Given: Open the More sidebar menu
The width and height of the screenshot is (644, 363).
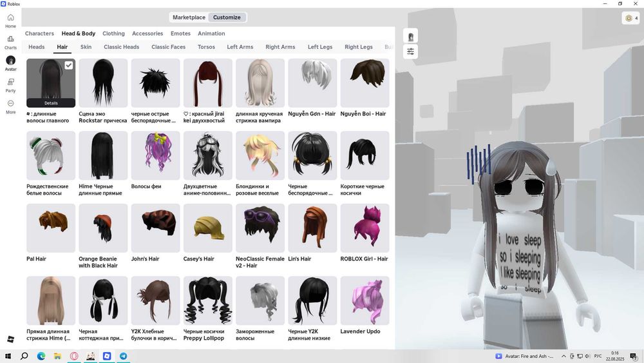Looking at the screenshot, I should 11,106.
